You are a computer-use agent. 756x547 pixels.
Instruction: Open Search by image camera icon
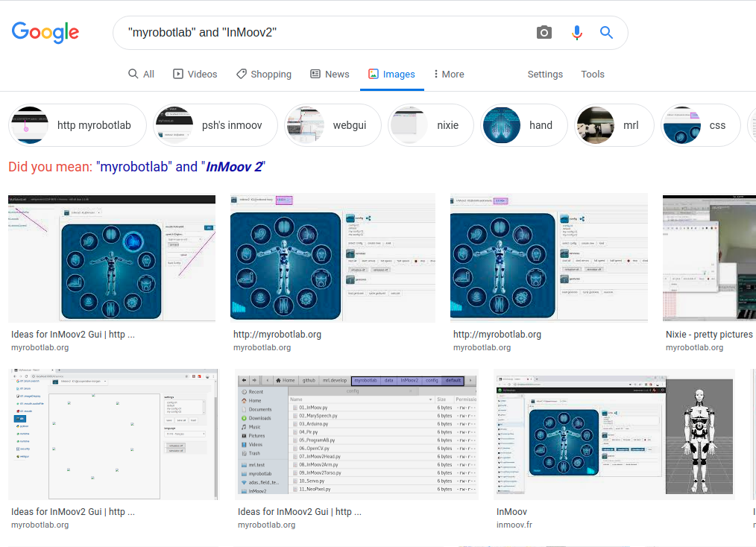point(544,32)
